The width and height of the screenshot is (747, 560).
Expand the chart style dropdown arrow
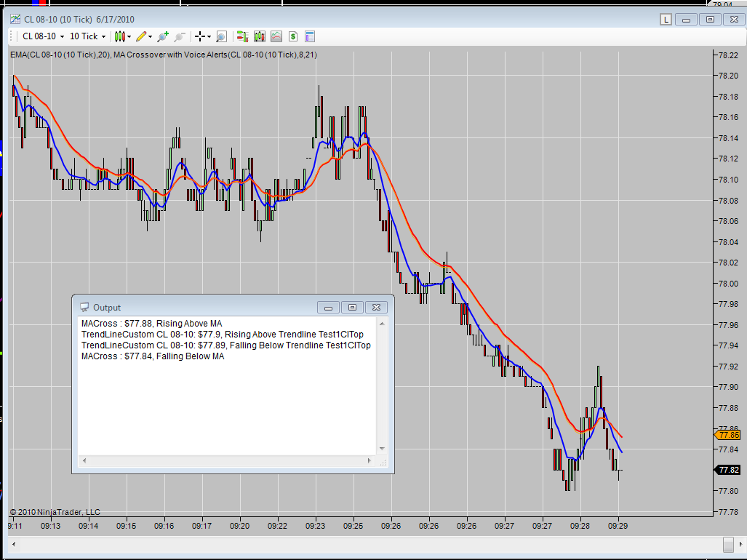129,36
